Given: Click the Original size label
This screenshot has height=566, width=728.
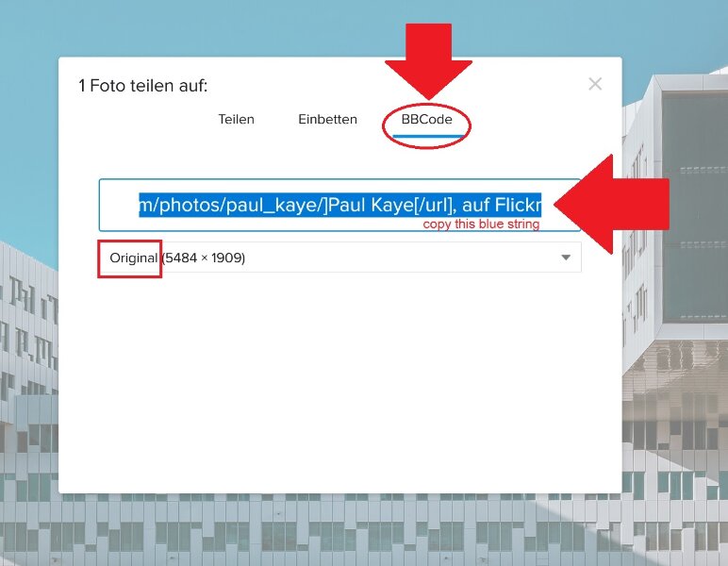Looking at the screenshot, I should pyautogui.click(x=133, y=258).
